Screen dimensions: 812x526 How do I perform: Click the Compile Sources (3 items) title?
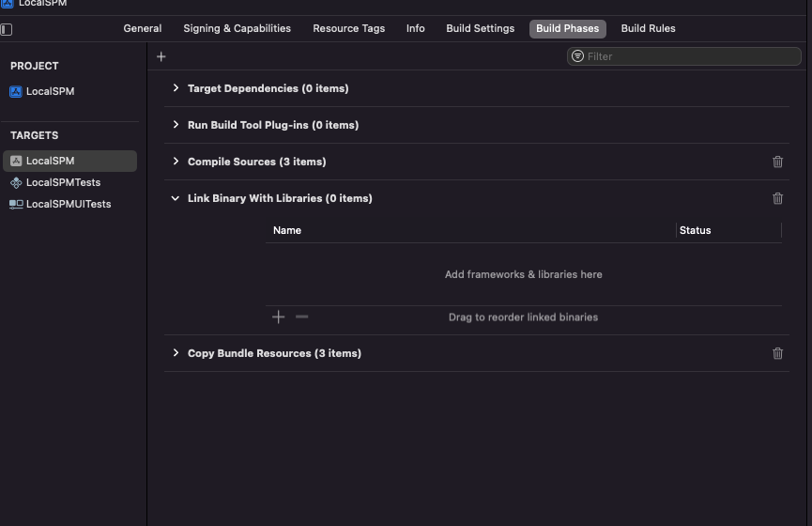[257, 162]
